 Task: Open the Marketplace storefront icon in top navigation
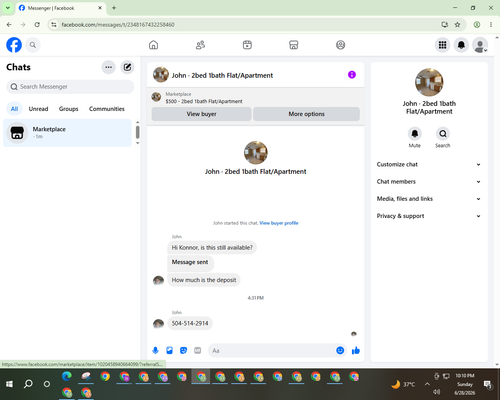tap(294, 45)
